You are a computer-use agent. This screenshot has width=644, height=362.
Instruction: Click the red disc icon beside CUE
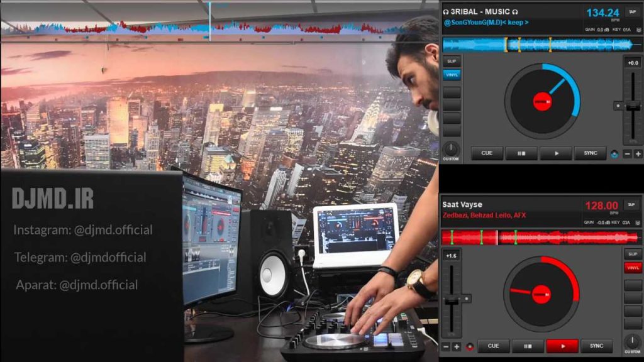coord(469,347)
